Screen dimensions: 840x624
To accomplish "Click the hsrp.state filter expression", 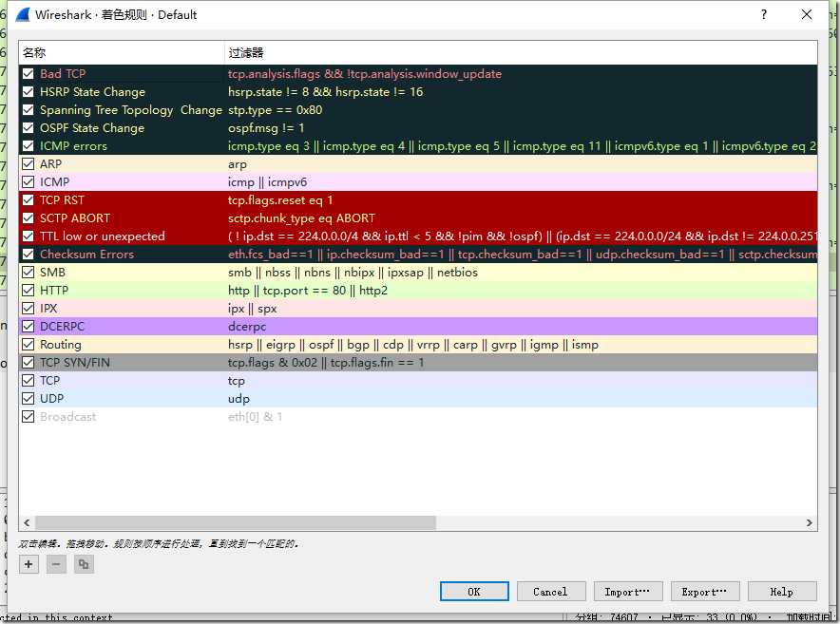I will 326,92.
